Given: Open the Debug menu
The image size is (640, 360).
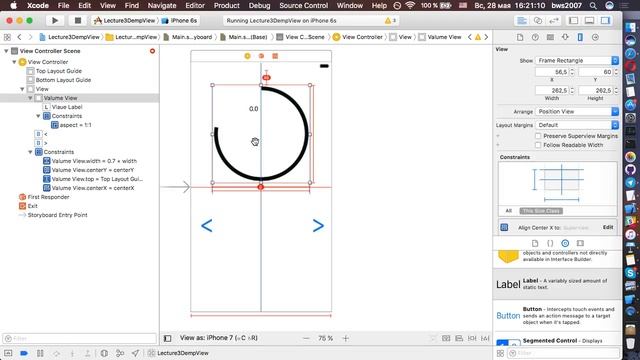Looking at the screenshot, I should coord(259,5).
